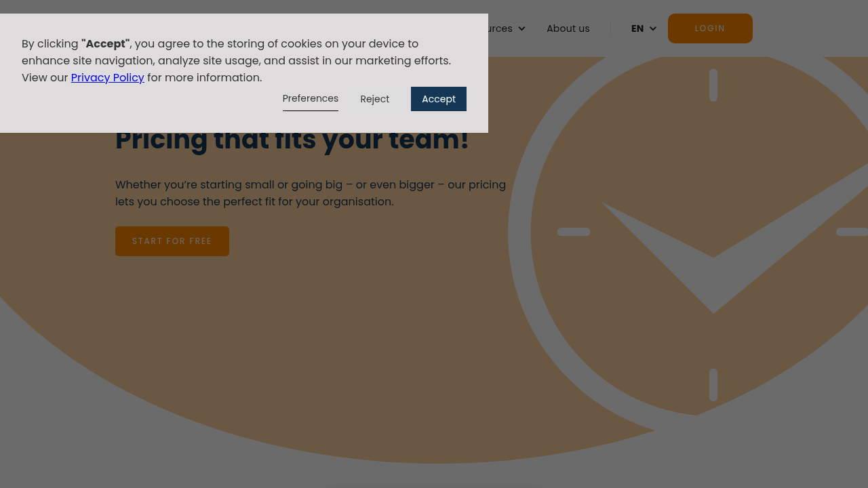Click the chevron arrow next to EN
This screenshot has width=868, height=488.
[653, 28]
